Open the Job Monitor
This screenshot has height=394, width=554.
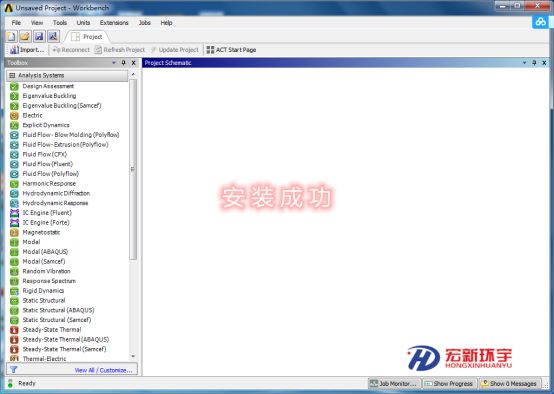[395, 384]
